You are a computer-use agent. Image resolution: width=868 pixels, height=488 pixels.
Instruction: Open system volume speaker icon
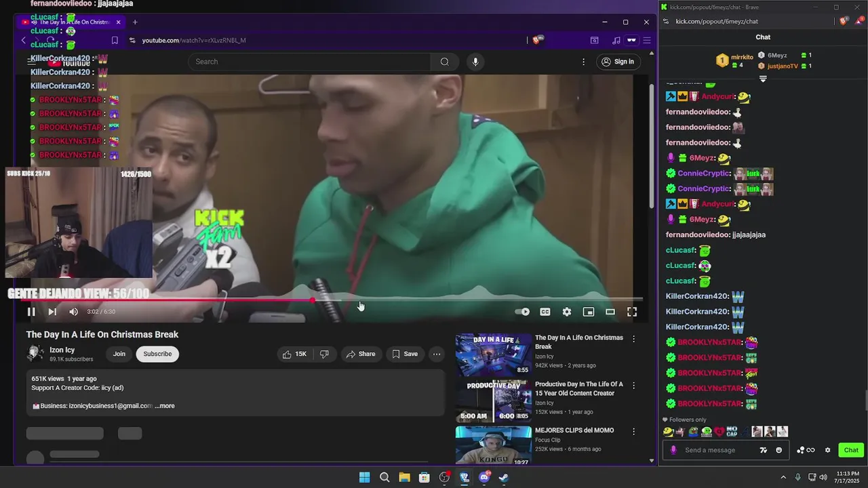click(x=823, y=477)
